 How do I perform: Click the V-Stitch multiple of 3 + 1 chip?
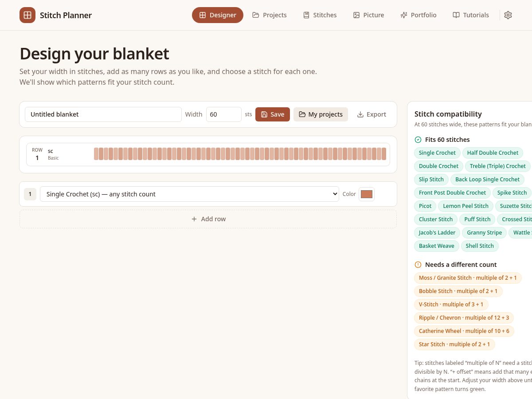click(x=451, y=305)
